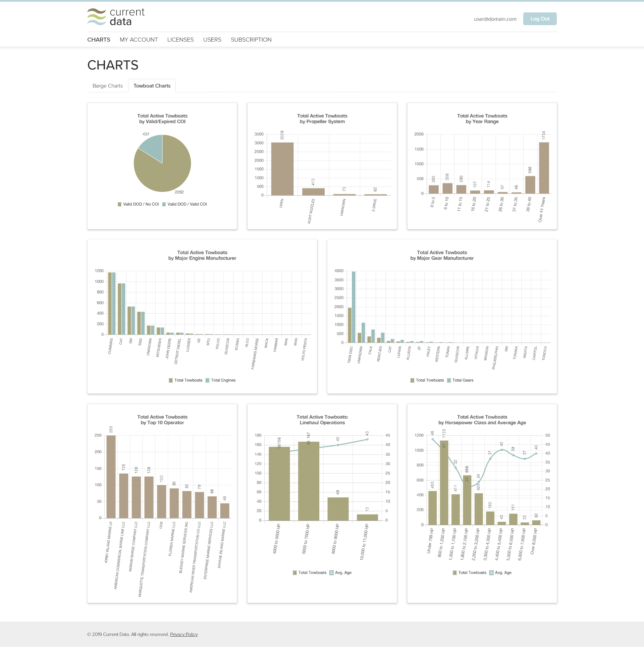This screenshot has height=647, width=644.
Task: Toggle Total Towboats legend in Horsepower Class chart
Action: pos(470,573)
